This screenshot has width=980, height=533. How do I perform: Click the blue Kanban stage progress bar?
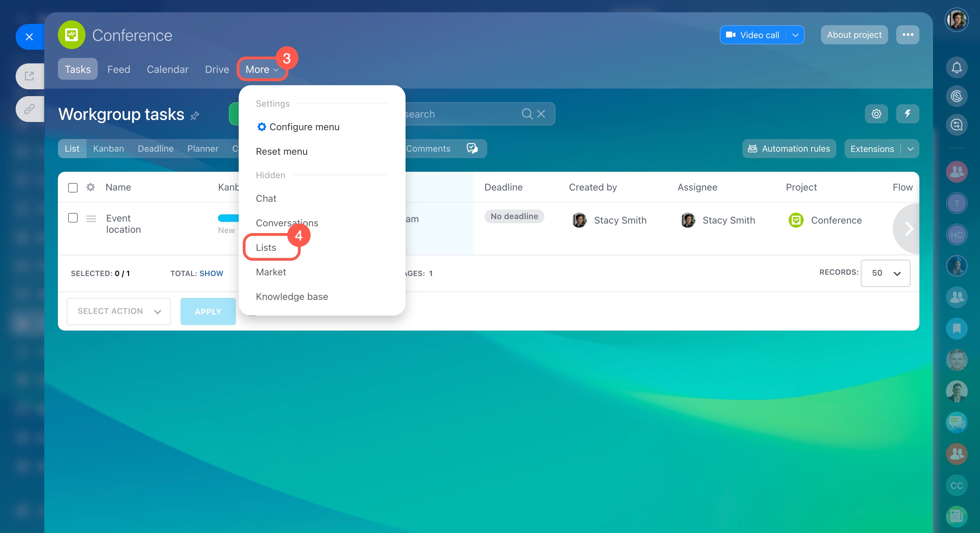[x=228, y=218]
